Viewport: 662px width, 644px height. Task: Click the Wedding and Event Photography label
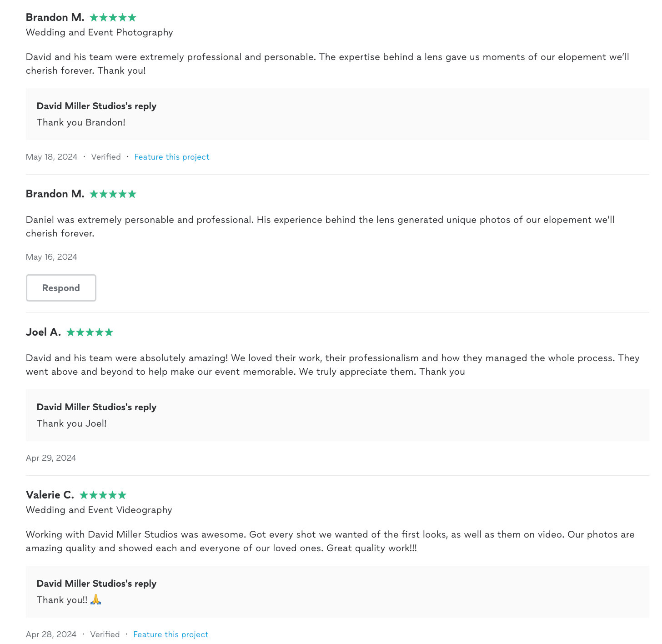(100, 32)
